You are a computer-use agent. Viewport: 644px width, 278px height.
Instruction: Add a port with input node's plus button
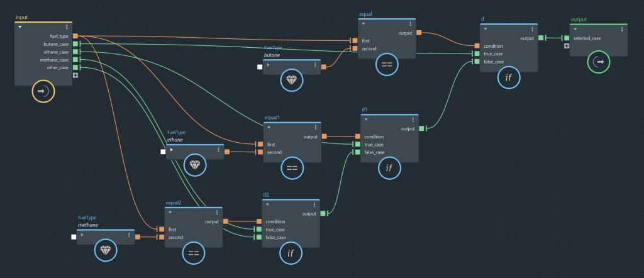pyautogui.click(x=75, y=75)
